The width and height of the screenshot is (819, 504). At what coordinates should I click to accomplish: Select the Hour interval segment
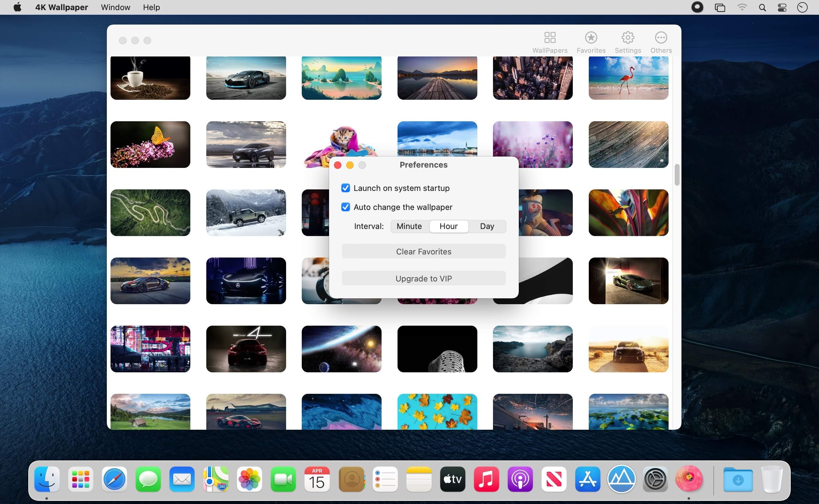(x=449, y=226)
